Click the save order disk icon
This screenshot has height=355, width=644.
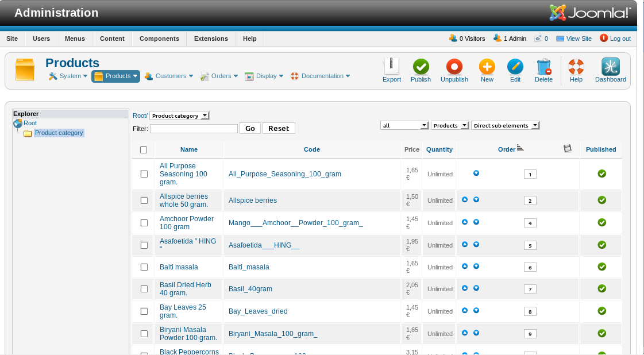tap(568, 149)
